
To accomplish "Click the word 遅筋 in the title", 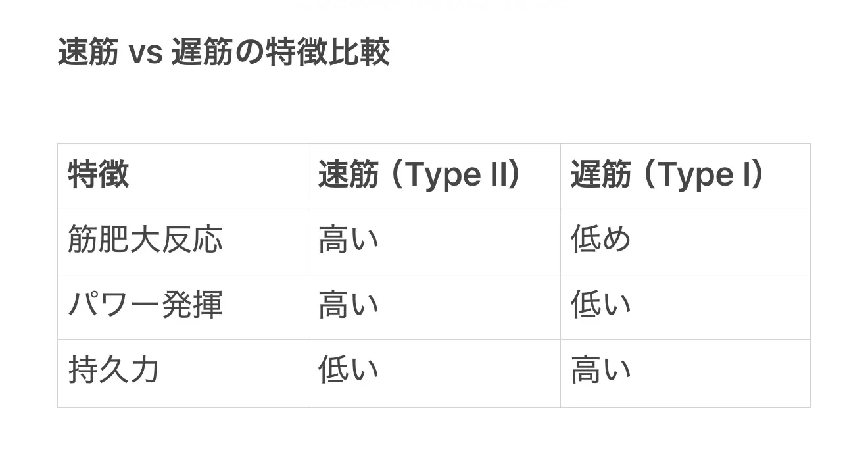I will click(202, 53).
